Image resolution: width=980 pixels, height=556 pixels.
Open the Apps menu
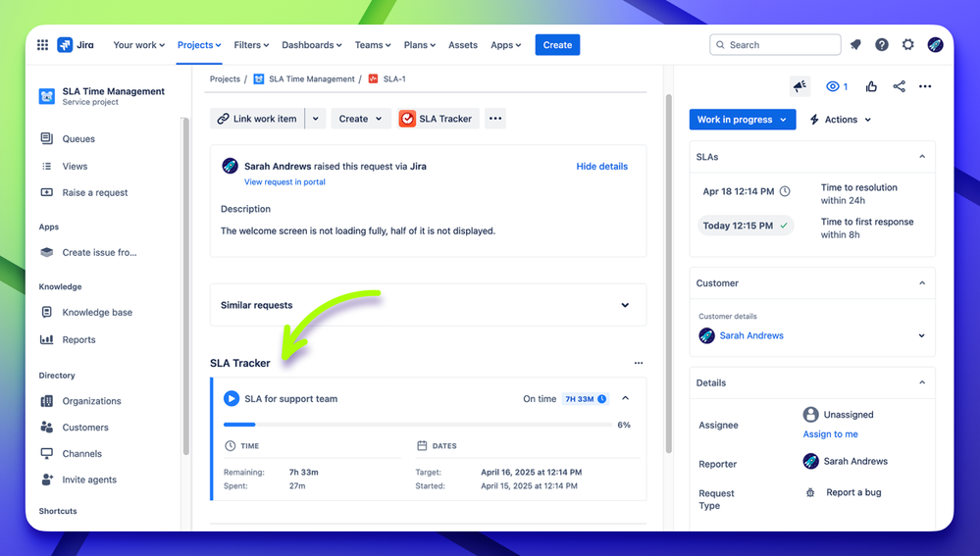[505, 45]
